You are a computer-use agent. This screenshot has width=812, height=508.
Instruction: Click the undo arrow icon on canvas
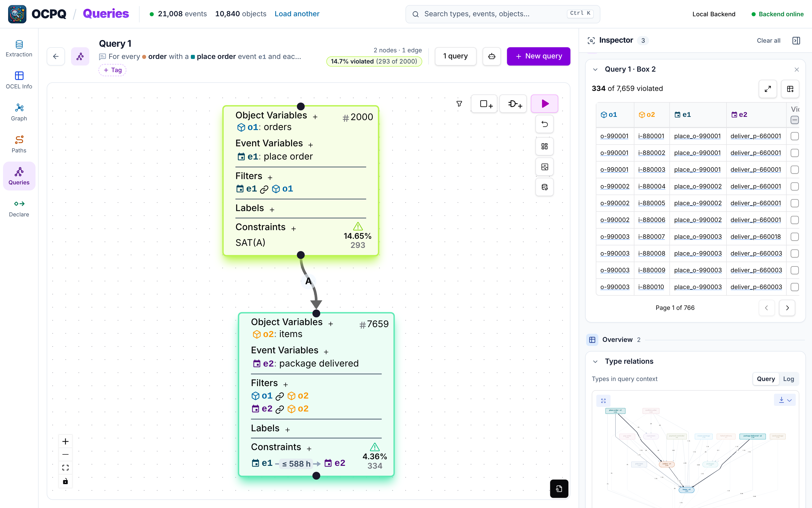pyautogui.click(x=544, y=124)
